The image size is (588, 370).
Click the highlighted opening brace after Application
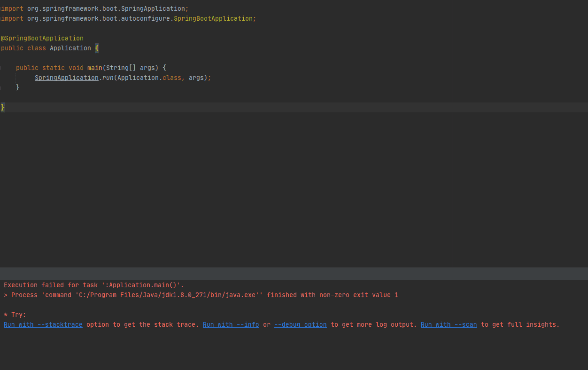(97, 48)
